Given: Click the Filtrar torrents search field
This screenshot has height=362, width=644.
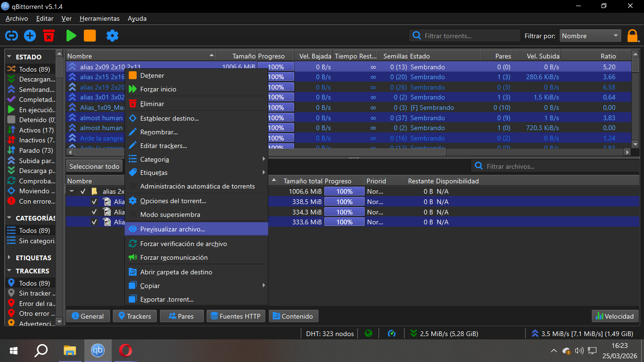Looking at the screenshot, I should tap(464, 36).
